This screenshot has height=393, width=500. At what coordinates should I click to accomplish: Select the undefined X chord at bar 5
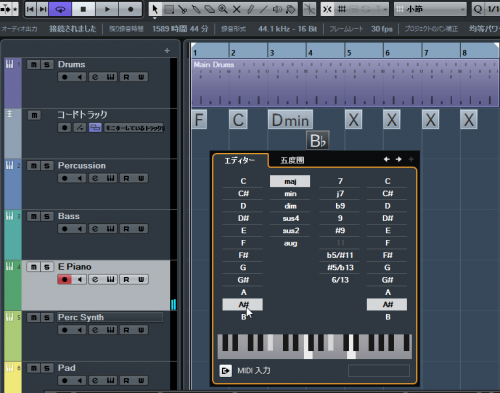click(x=353, y=120)
